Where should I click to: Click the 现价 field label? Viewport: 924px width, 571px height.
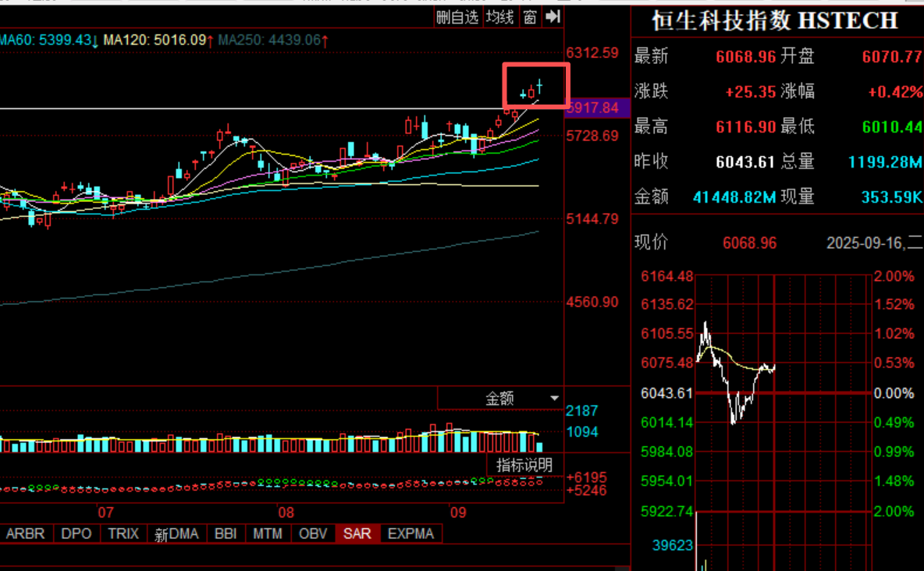tap(651, 243)
